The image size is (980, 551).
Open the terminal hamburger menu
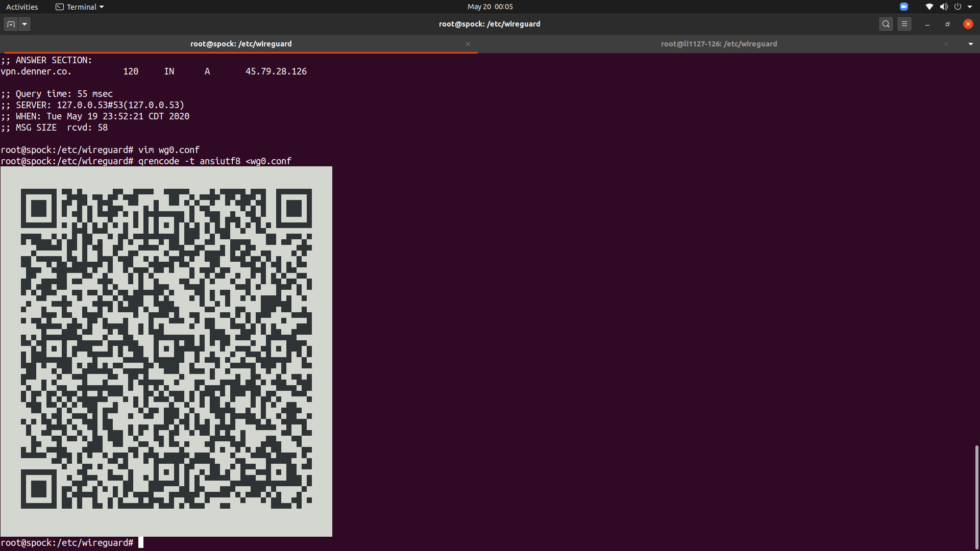pos(904,24)
